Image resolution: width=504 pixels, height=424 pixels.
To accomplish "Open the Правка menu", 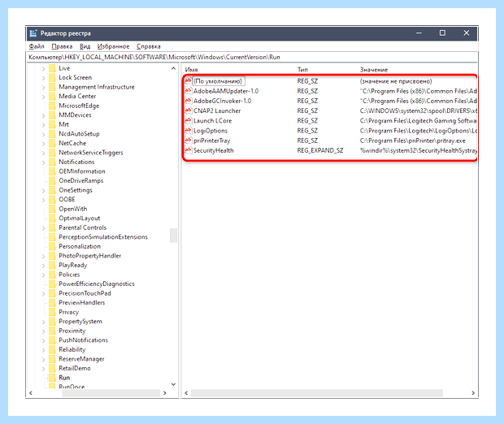I will click(x=62, y=46).
